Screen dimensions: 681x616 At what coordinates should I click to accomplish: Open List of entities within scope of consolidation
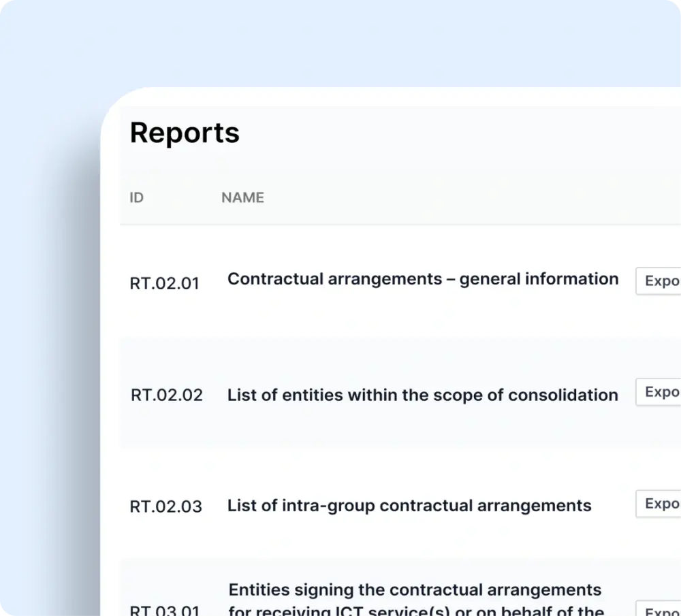(x=422, y=395)
